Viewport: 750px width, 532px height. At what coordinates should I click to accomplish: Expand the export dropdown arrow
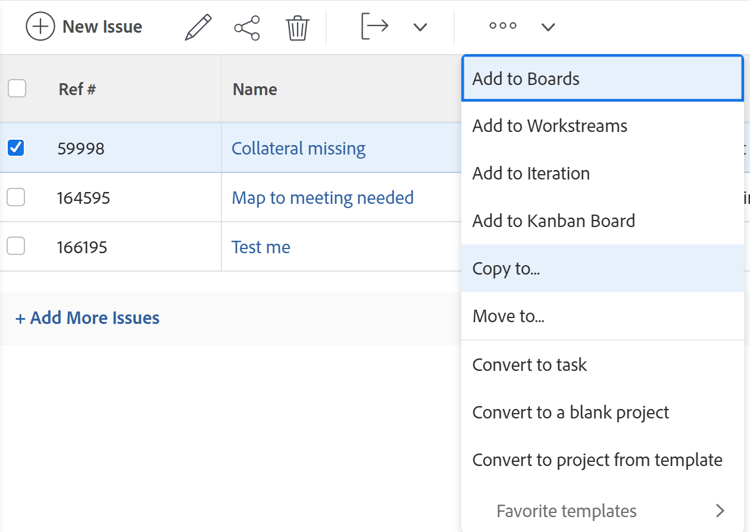420,27
